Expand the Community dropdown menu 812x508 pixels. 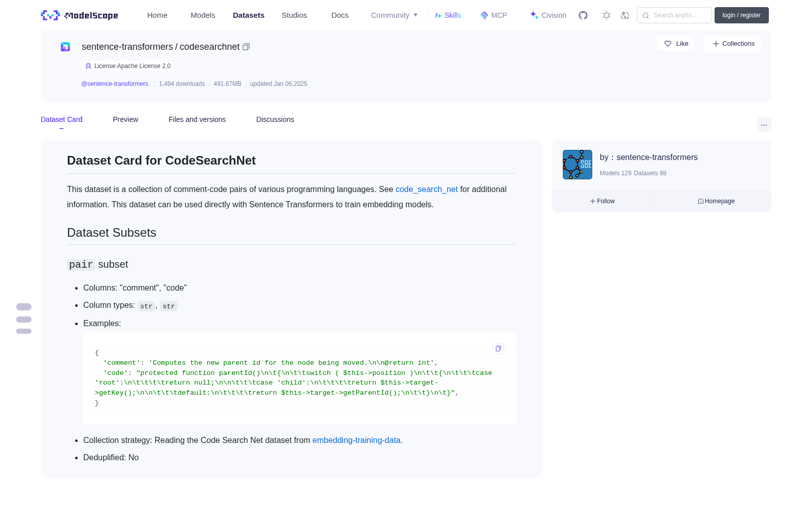pyautogui.click(x=394, y=15)
